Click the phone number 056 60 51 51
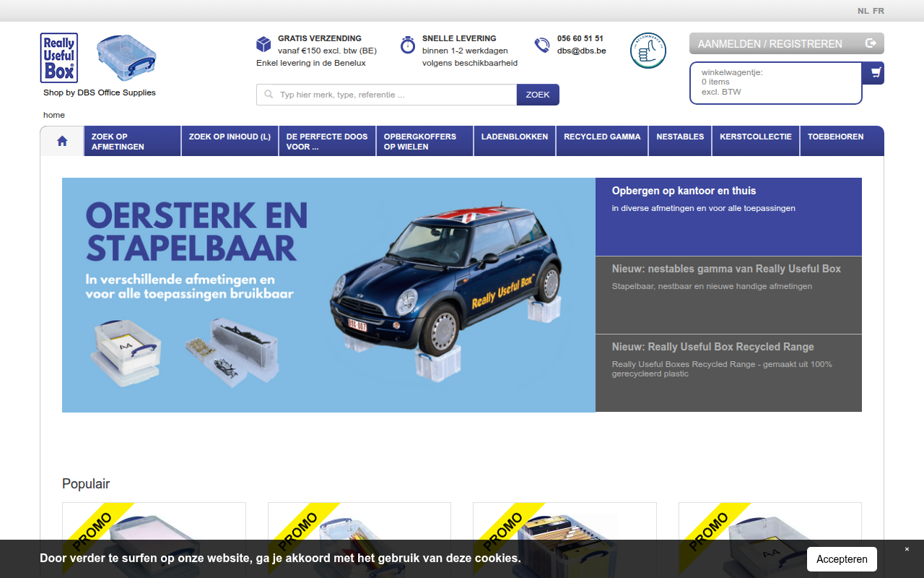Image resolution: width=924 pixels, height=578 pixels. [580, 38]
